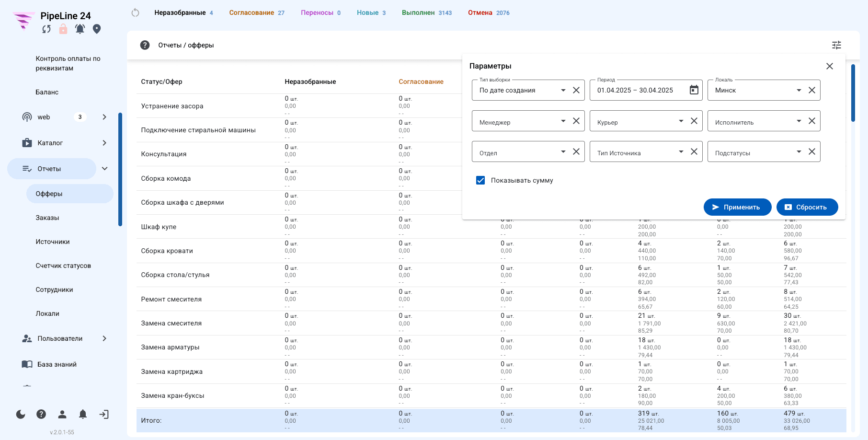Open the Отдел dropdown

click(x=563, y=151)
